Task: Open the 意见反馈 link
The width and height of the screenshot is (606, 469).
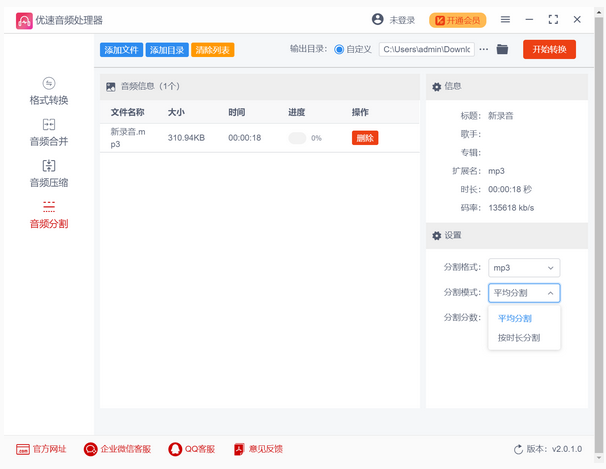Action: tap(266, 449)
